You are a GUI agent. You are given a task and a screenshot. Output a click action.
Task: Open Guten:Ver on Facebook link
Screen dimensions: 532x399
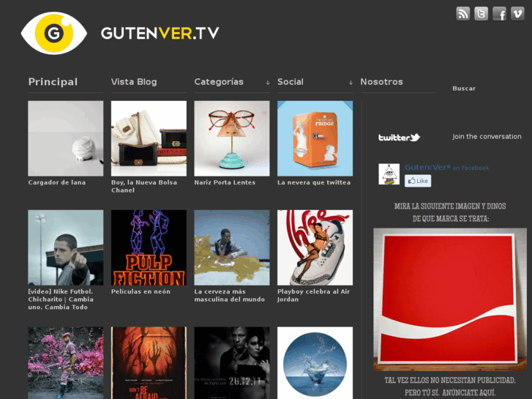pyautogui.click(x=446, y=168)
